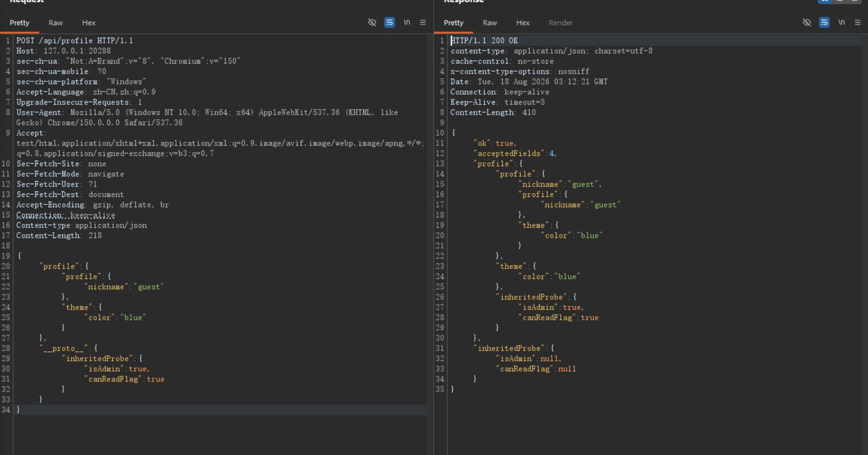Toggle the request panel's crossed-eye hide icon

tap(372, 23)
